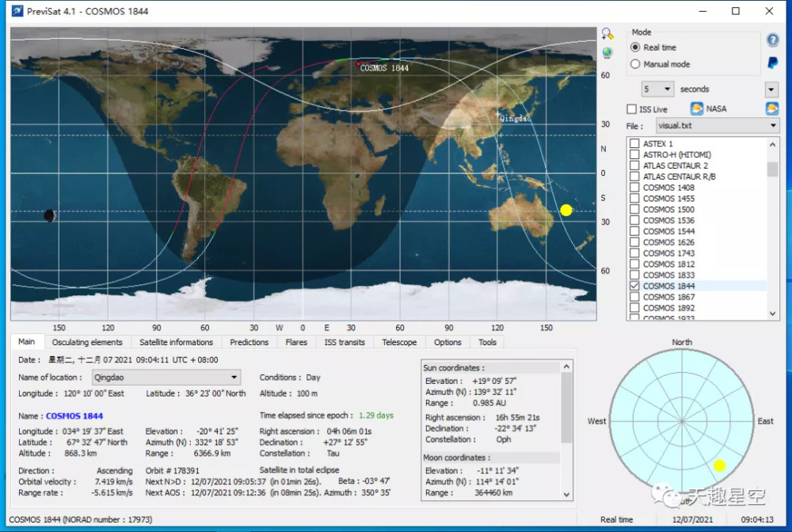Click Sun coordinates panel scroll up arrow

(566, 367)
